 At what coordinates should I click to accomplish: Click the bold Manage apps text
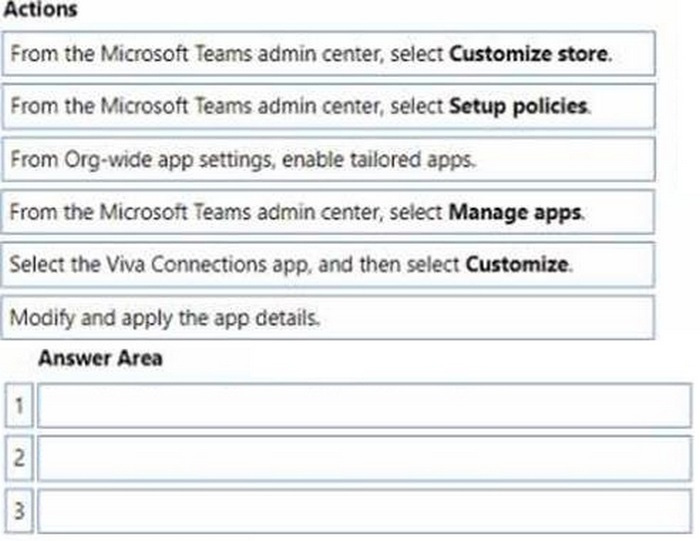coord(515,212)
